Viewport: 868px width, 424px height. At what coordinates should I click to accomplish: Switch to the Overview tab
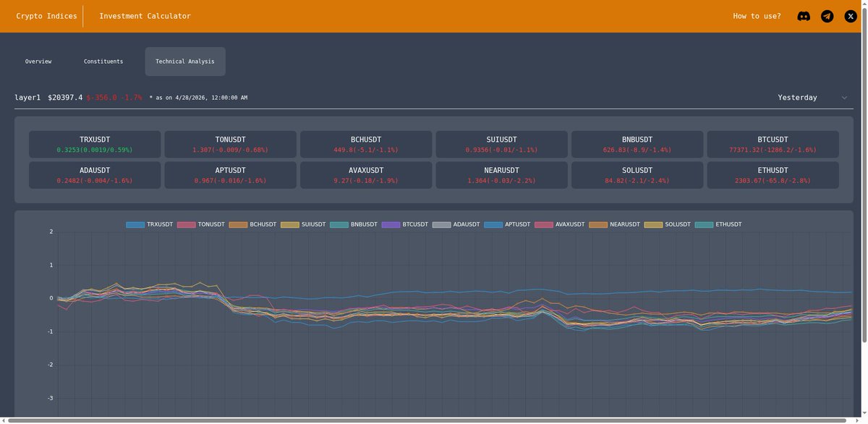point(38,61)
